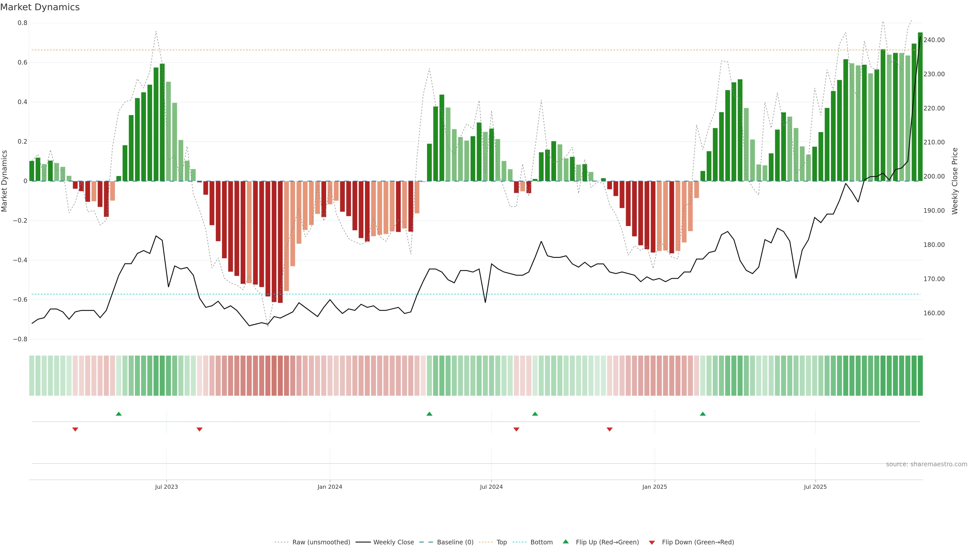This screenshot has height=551, width=980.
Task: Click the last red flip-down triangle marker
Action: [x=609, y=429]
